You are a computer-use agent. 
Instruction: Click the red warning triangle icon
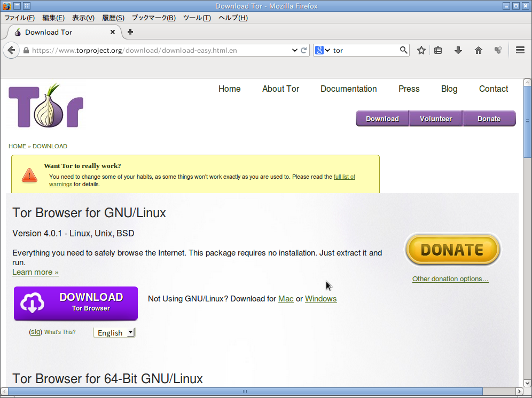coord(29,176)
